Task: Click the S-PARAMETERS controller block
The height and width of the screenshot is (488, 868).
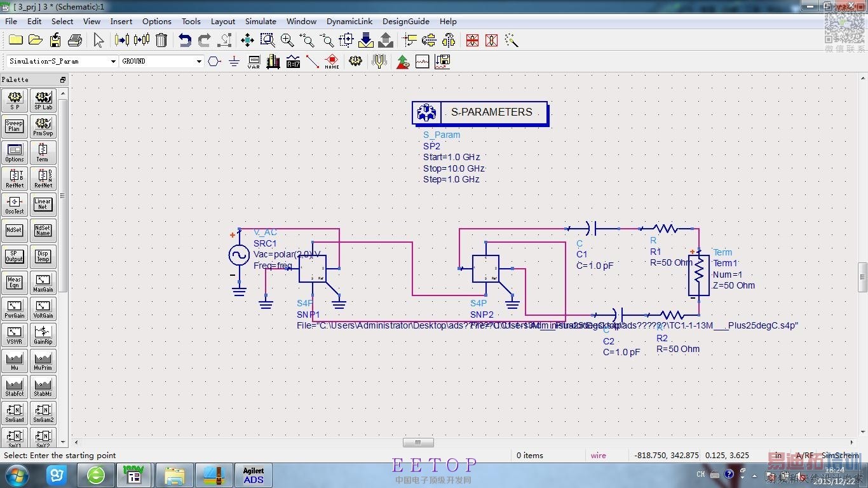Action: pos(480,112)
